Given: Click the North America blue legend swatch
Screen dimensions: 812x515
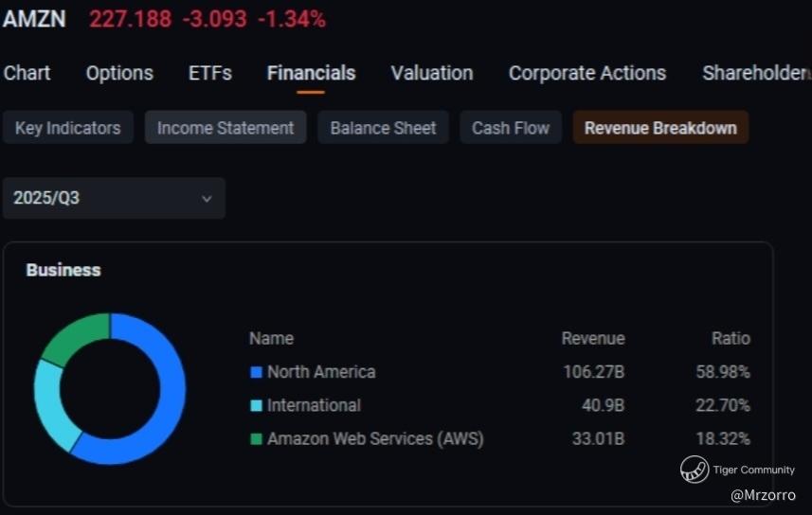Looking at the screenshot, I should [256, 372].
